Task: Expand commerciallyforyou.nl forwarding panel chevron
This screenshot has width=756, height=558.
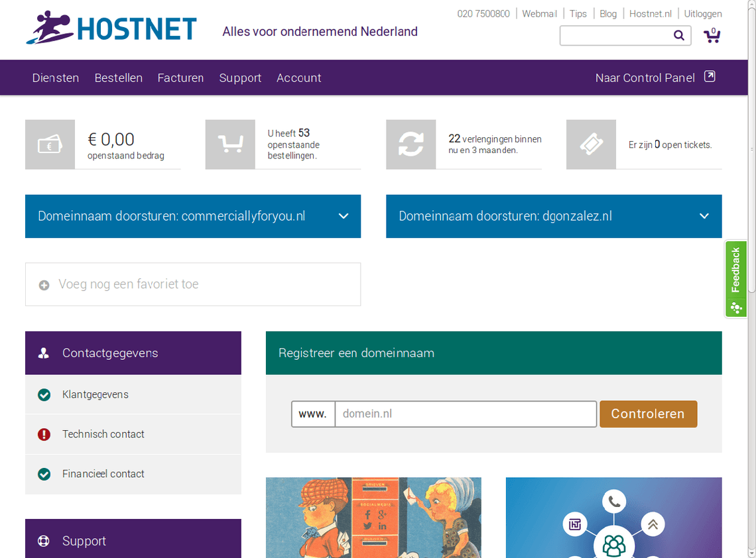Action: (344, 216)
